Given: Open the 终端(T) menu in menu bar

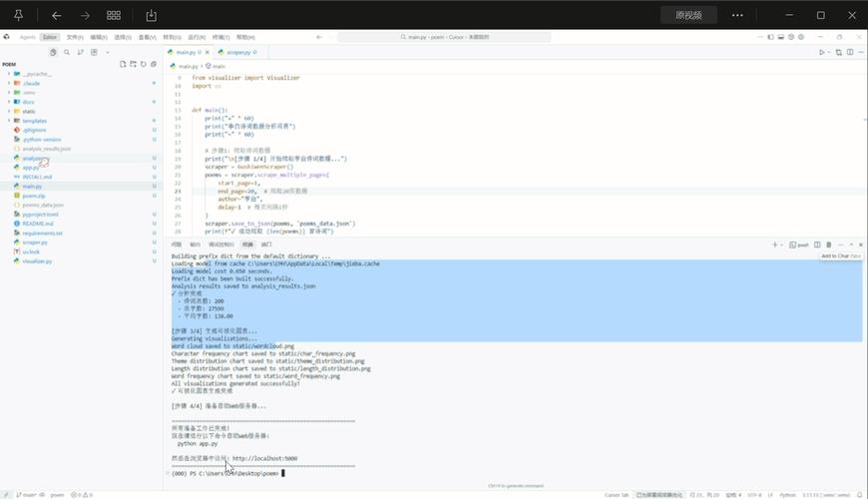Looking at the screenshot, I should [x=220, y=37].
